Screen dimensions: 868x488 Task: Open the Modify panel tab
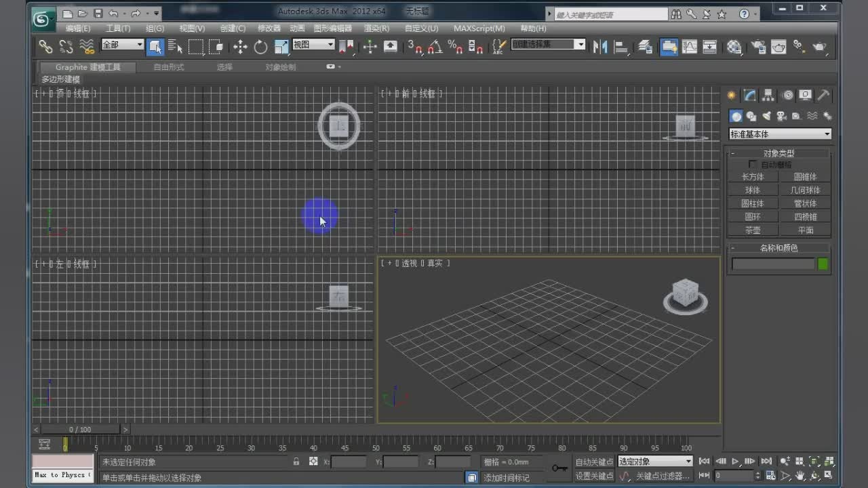[750, 96]
